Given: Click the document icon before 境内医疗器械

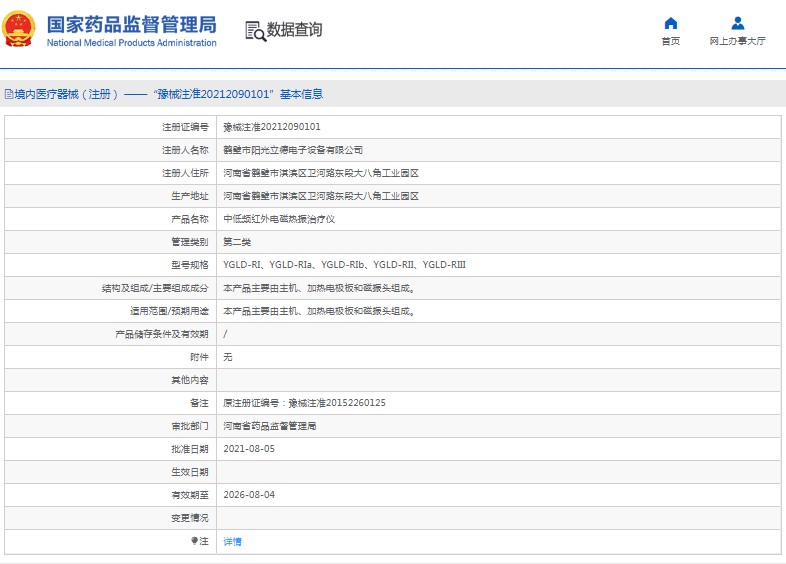Looking at the screenshot, I should (9, 94).
